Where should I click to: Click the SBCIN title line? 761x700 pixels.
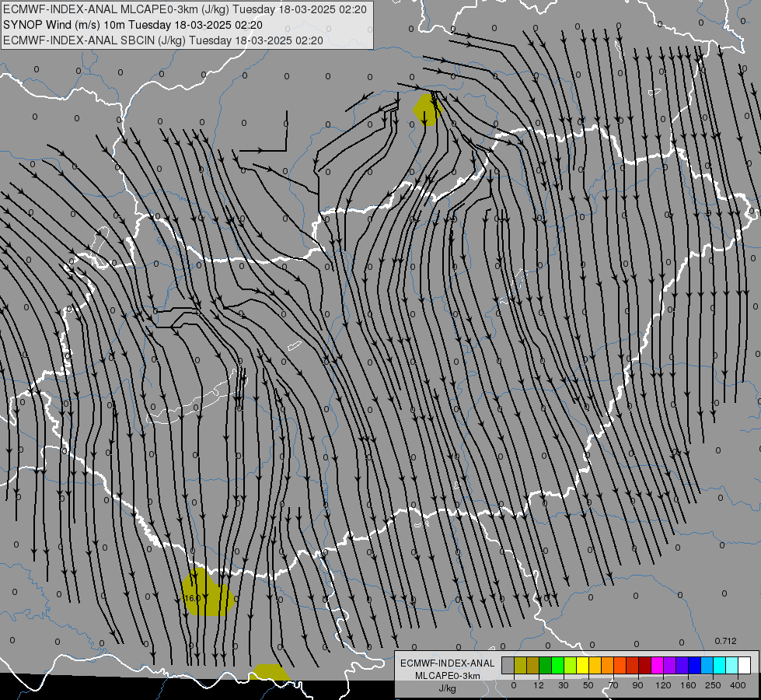click(163, 40)
